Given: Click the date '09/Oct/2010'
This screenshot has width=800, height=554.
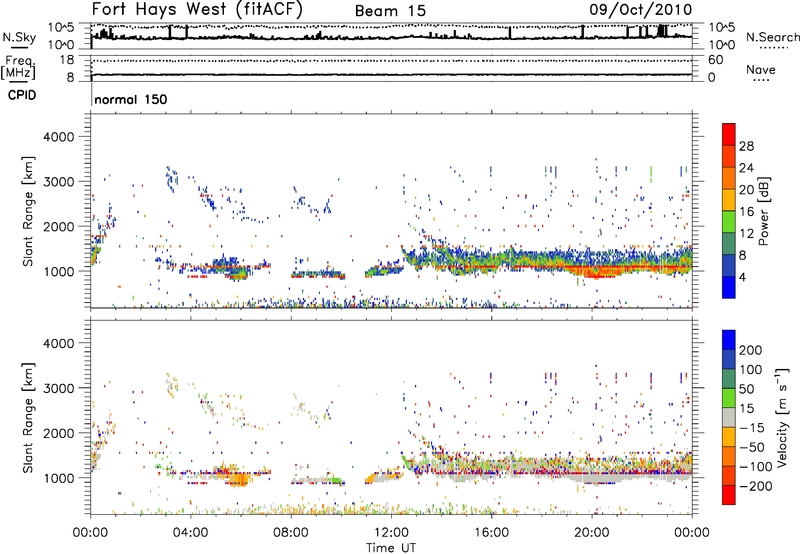Looking at the screenshot, I should (640, 10).
